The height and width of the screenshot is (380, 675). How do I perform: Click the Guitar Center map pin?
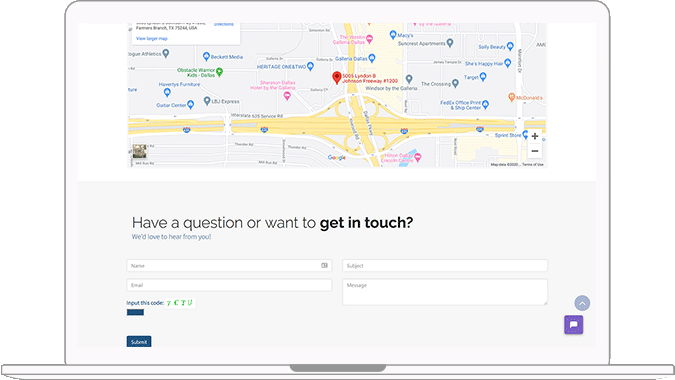(x=190, y=105)
